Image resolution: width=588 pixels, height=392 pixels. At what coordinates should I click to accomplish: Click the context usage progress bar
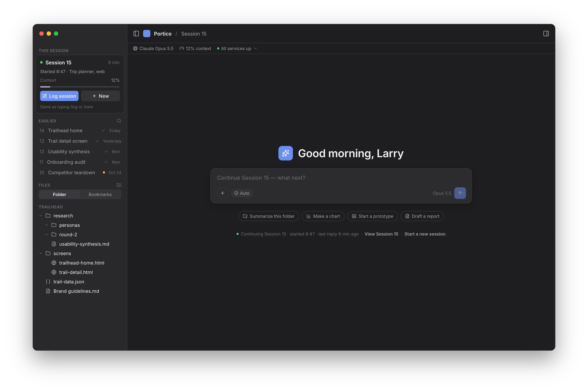[80, 87]
